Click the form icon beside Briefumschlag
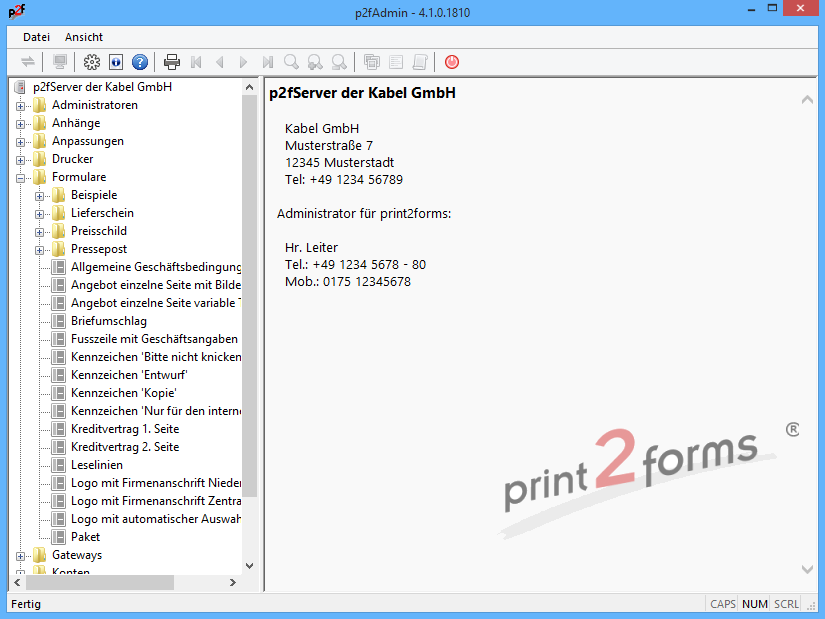 [x=58, y=321]
